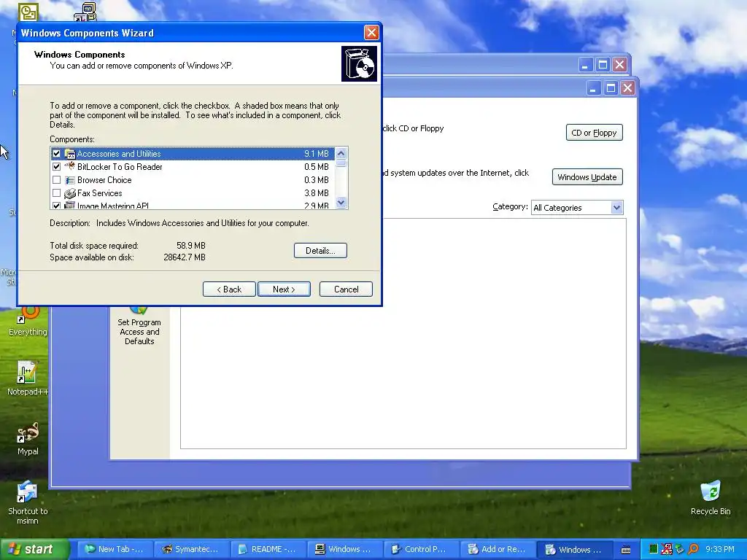Click the wizard's software box and CD icon
Viewport: 747px width, 560px height.
(x=359, y=64)
